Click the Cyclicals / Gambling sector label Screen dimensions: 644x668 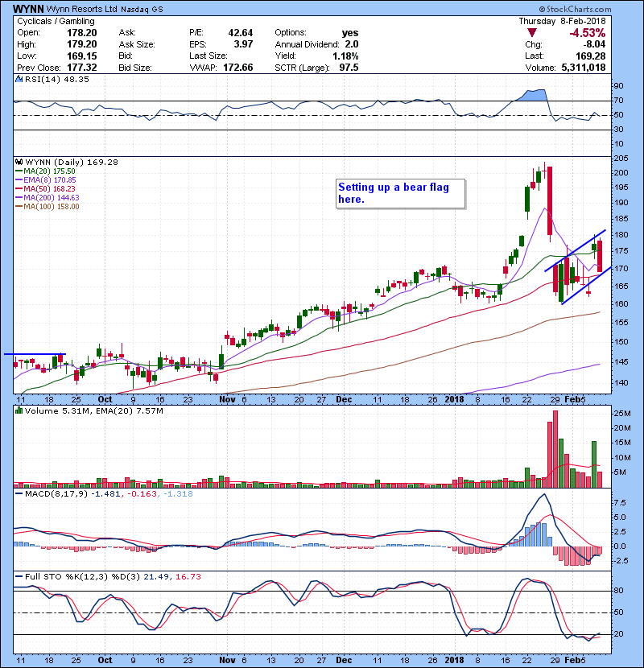click(56, 21)
